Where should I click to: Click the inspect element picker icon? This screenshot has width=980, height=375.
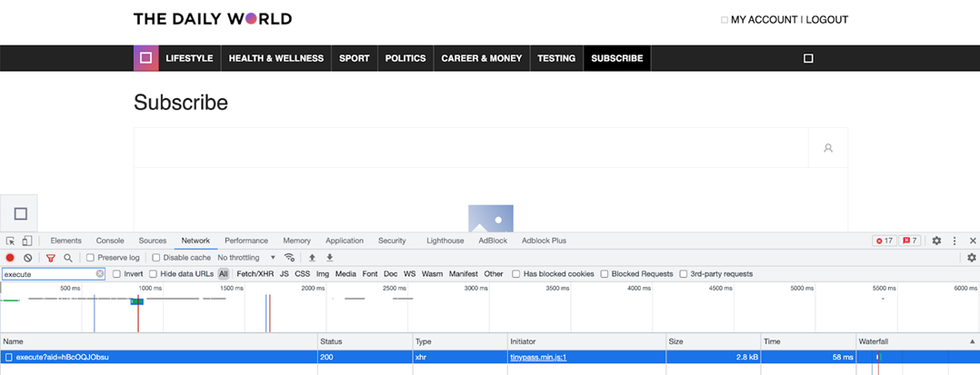coord(11,241)
